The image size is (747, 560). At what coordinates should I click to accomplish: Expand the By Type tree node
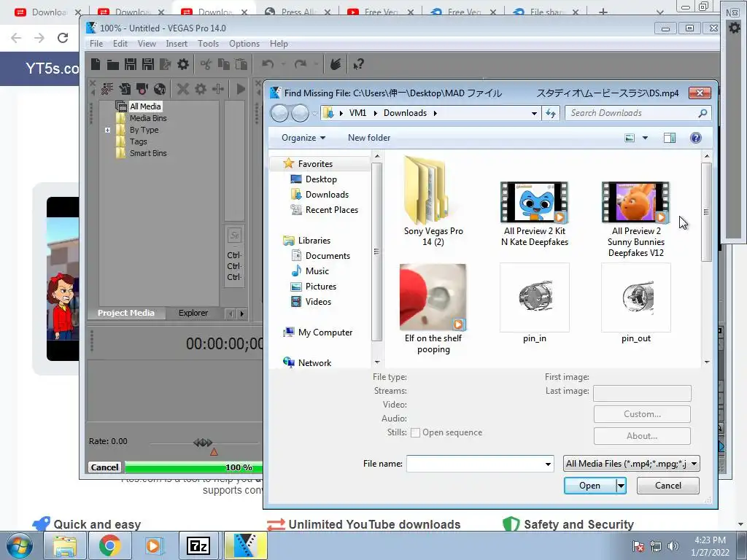(x=108, y=130)
